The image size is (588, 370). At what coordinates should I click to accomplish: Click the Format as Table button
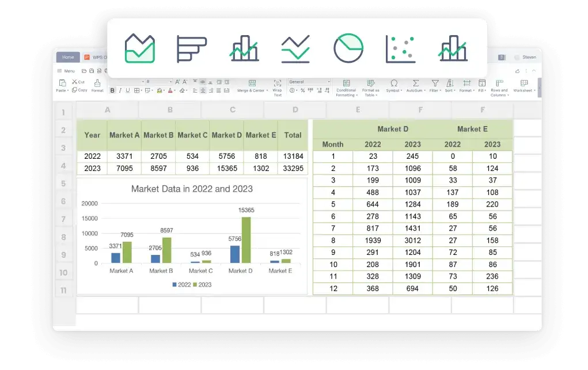click(371, 86)
